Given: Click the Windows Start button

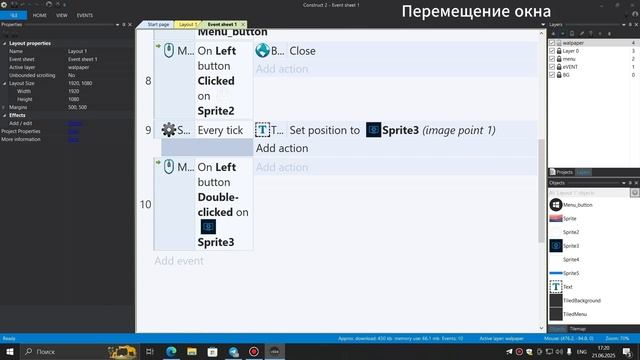Looking at the screenshot, I should [x=9, y=351].
